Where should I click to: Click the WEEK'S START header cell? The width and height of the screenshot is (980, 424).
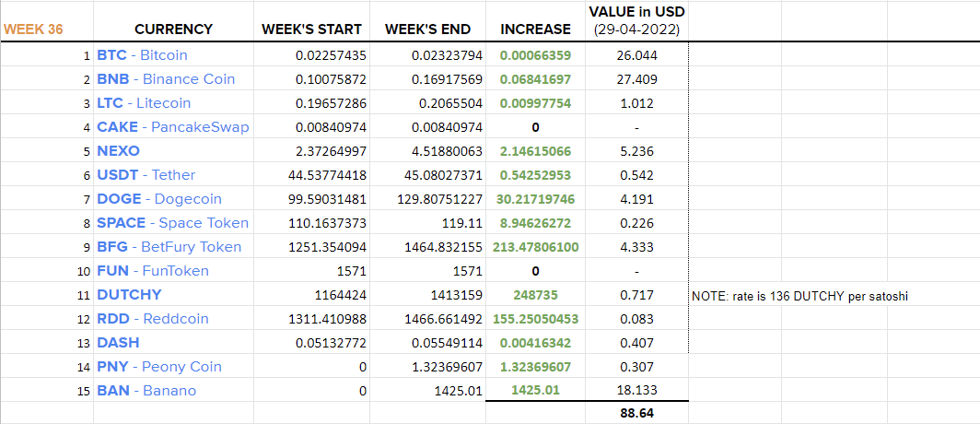(x=311, y=29)
